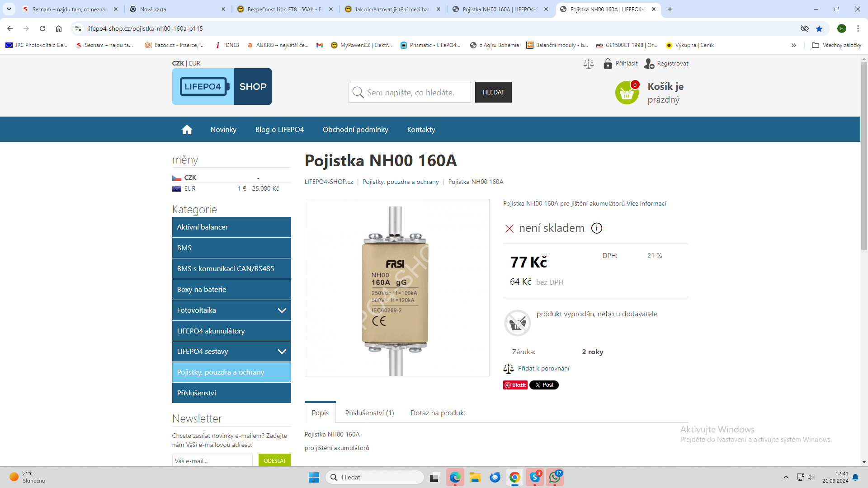Open the Příslušenství (1) tab

(369, 413)
